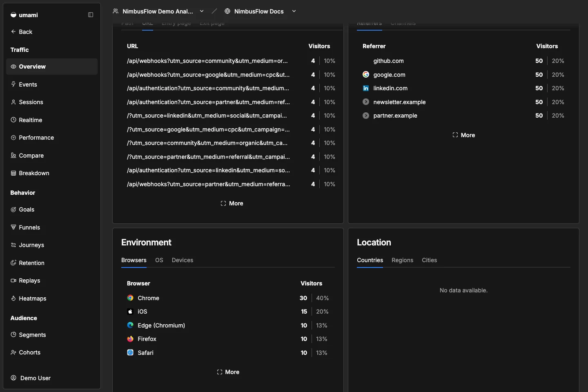This screenshot has height=392, width=588.
Task: Switch to the Regions tab
Action: (x=402, y=260)
